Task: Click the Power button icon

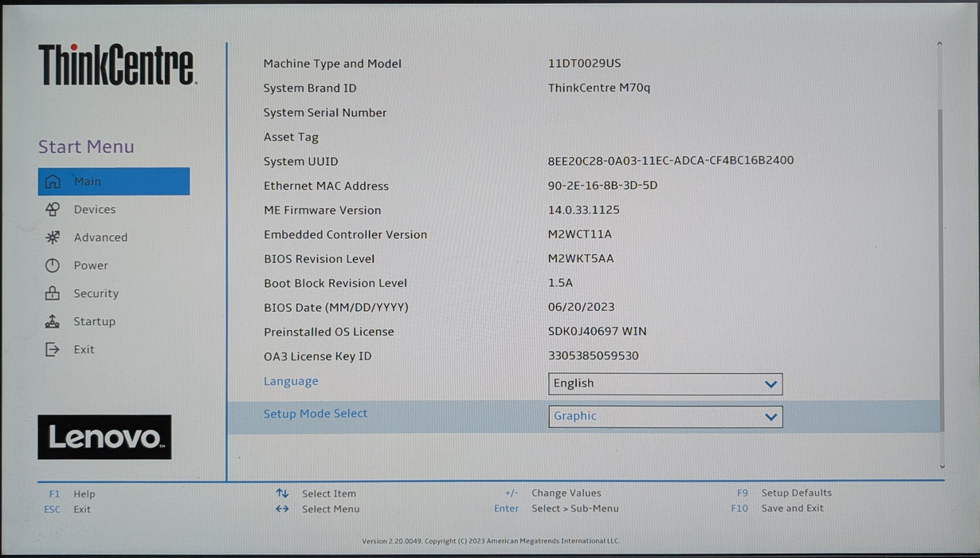Action: point(53,265)
